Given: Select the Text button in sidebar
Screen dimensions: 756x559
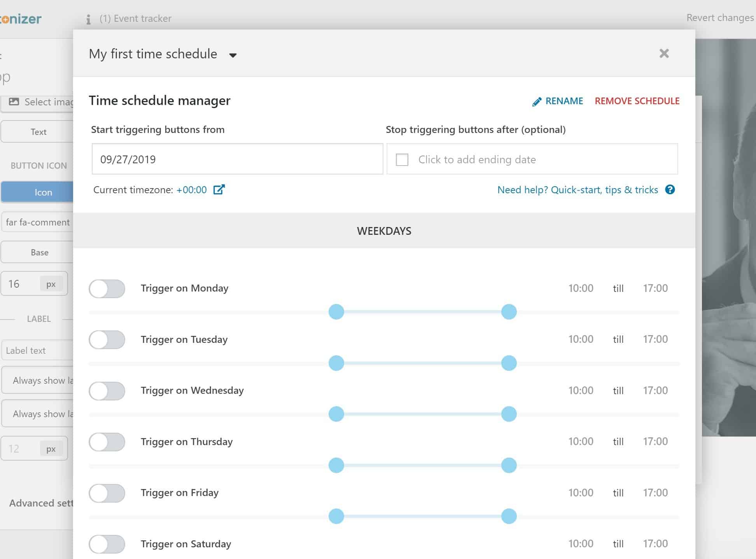Looking at the screenshot, I should 37,132.
